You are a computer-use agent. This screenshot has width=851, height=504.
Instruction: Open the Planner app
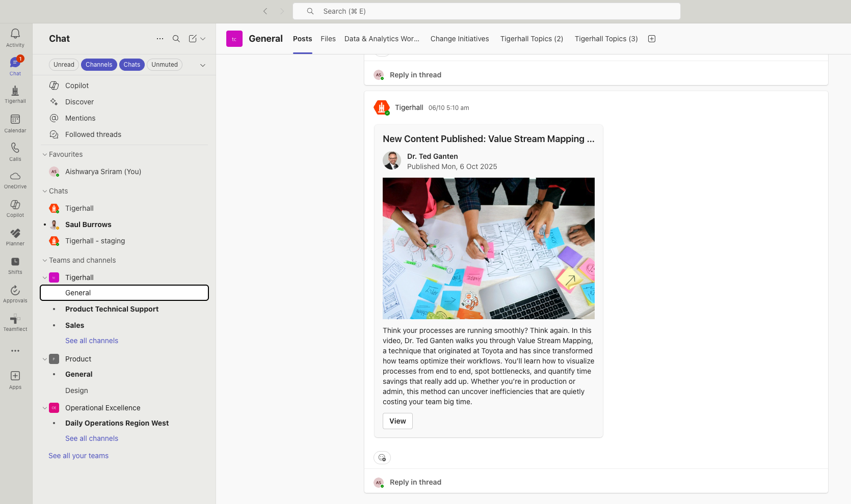pyautogui.click(x=15, y=237)
